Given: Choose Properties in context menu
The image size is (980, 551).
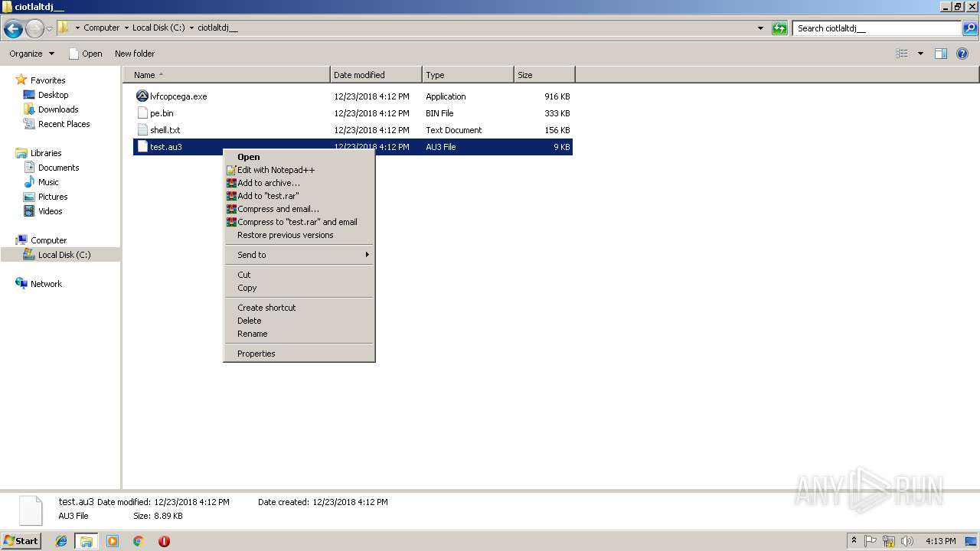Looking at the screenshot, I should [299, 354].
